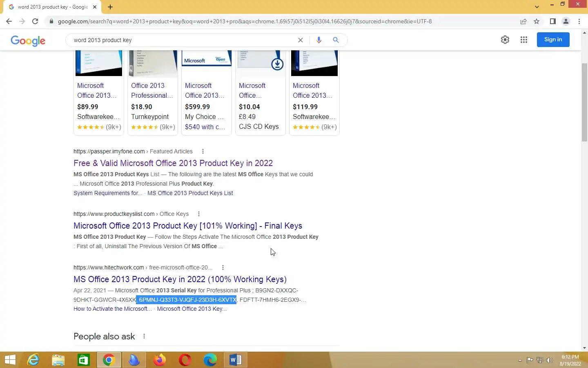
Task: Open a new browser tab
Action: 110,7
